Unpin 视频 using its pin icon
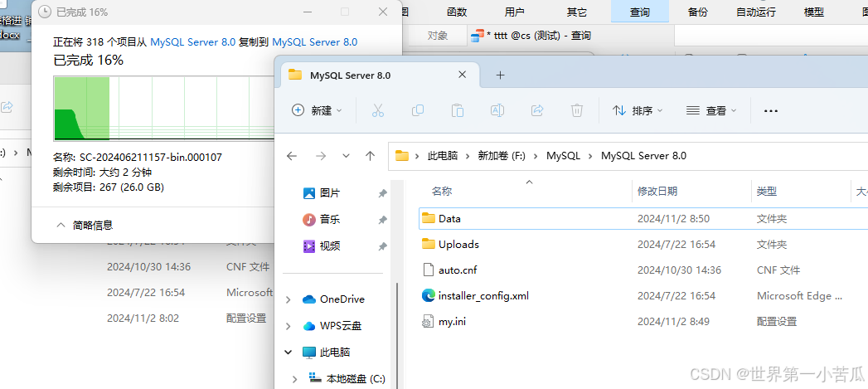This screenshot has height=389, width=868. [382, 246]
